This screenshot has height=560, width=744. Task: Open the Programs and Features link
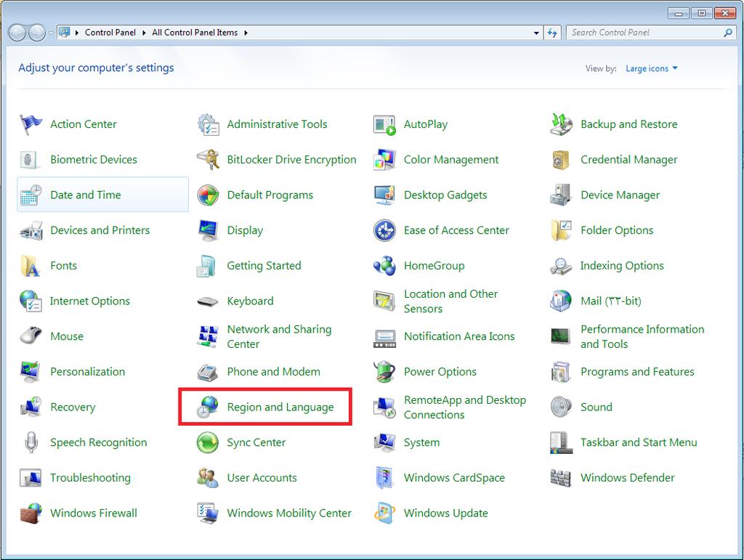(637, 372)
